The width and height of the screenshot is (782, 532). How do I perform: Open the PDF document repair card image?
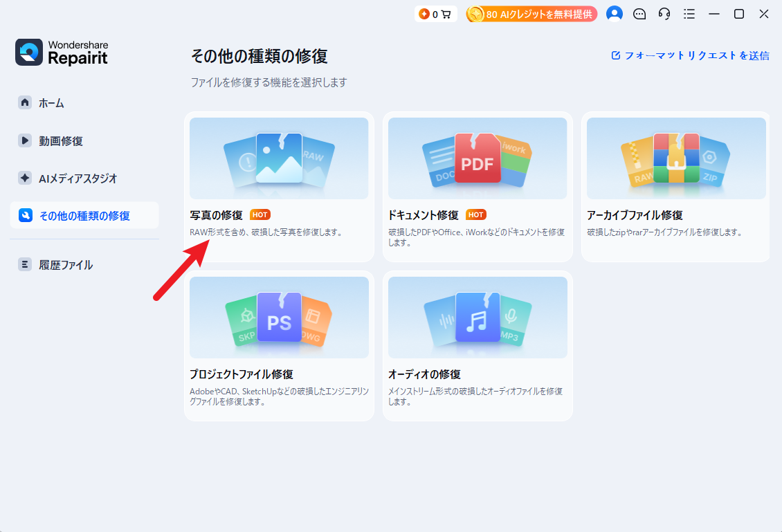(478, 158)
